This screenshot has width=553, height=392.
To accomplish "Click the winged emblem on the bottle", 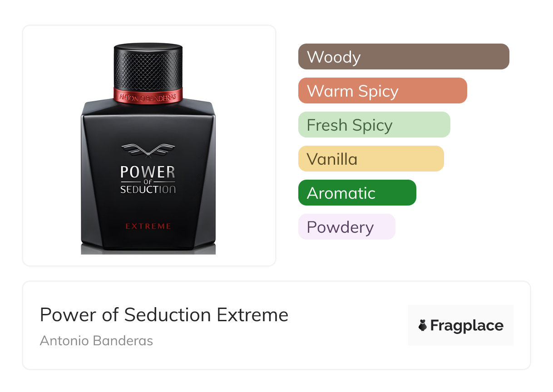I will click(x=148, y=151).
